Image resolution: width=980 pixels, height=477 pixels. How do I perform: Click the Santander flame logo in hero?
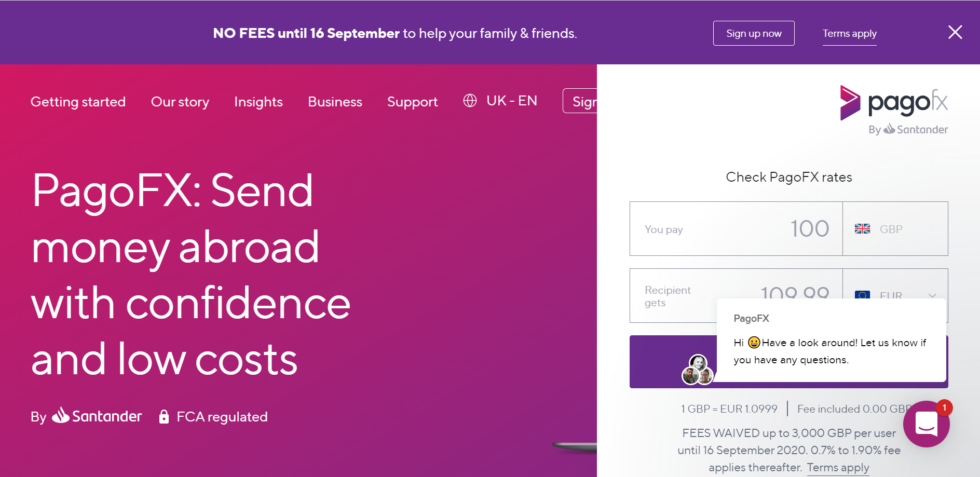(61, 415)
